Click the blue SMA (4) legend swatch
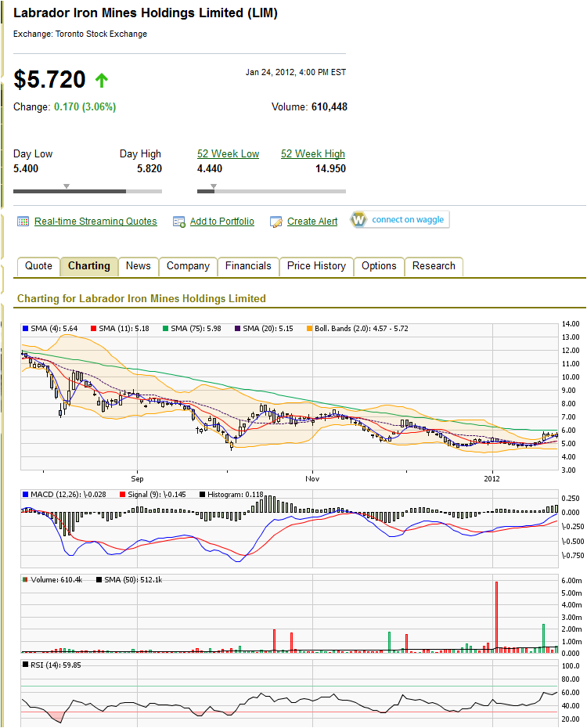 tap(27, 328)
